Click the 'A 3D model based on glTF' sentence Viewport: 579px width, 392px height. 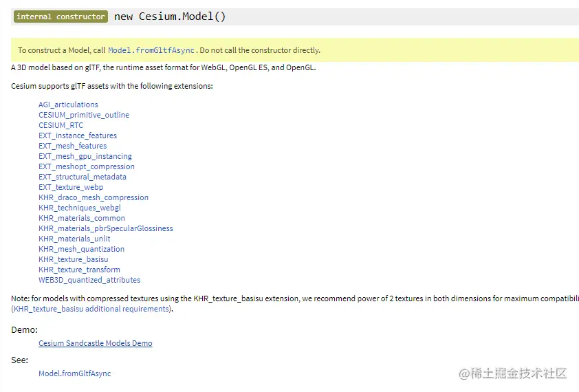coord(164,67)
